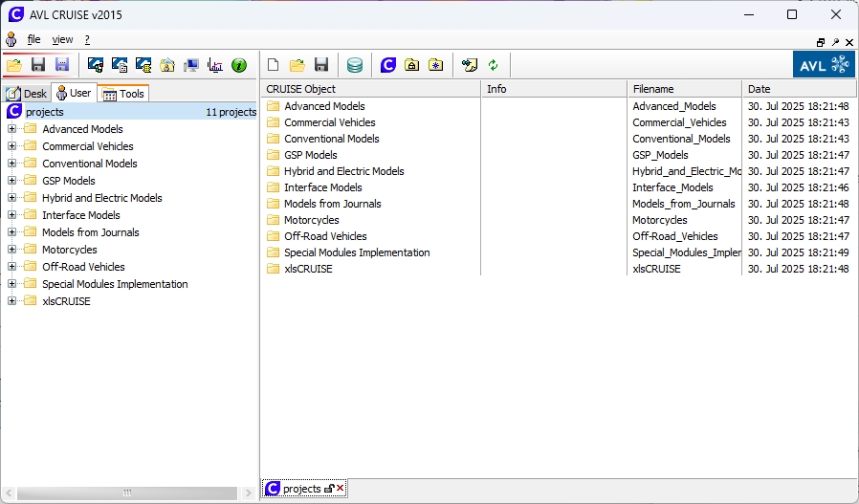The width and height of the screenshot is (859, 504).
Task: Click the new blank document icon
Action: [x=274, y=66]
